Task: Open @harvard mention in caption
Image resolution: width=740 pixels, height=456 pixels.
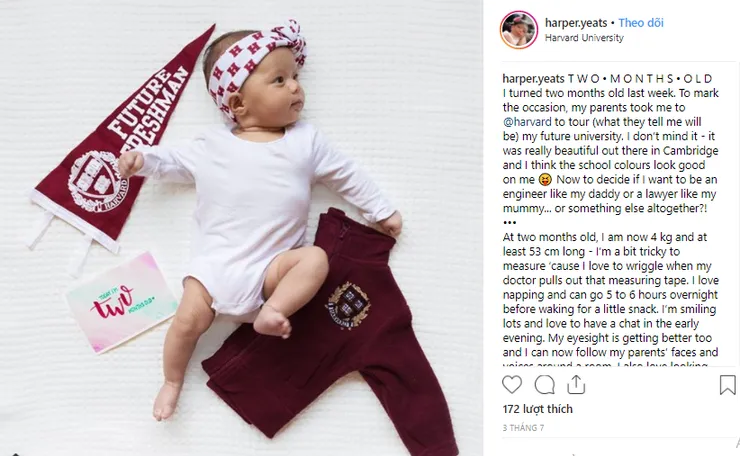Action: (x=527, y=122)
